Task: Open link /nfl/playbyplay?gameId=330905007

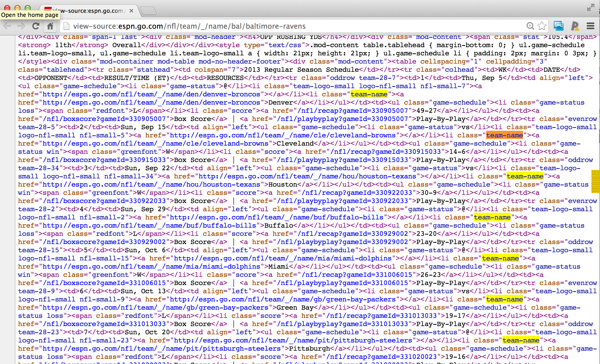Action: [342, 119]
